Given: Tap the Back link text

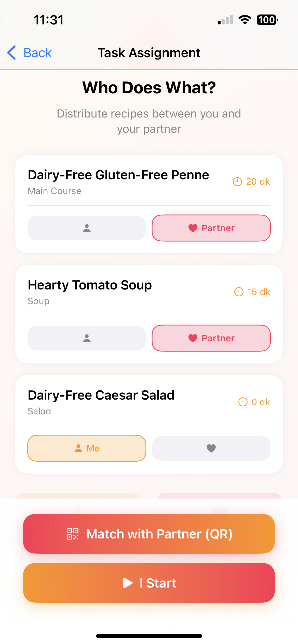Looking at the screenshot, I should pyautogui.click(x=37, y=53).
